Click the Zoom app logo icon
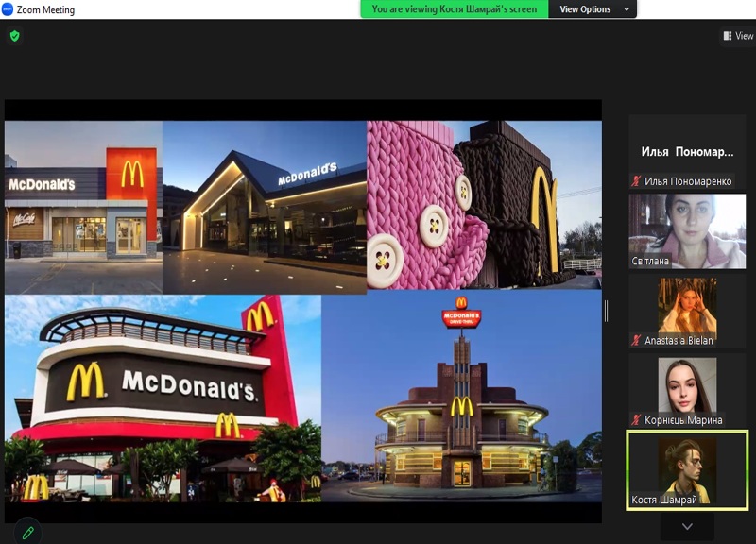The width and height of the screenshot is (756, 544). click(x=8, y=9)
